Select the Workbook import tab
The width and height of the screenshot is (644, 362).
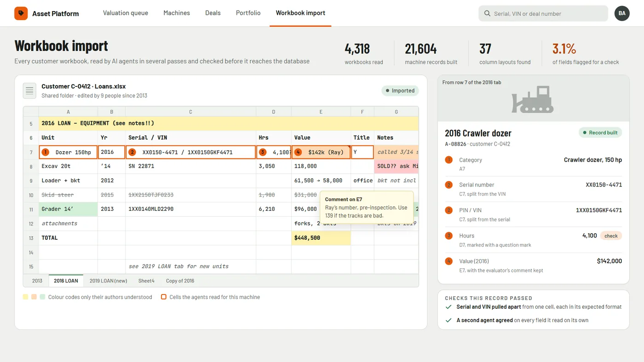coord(300,13)
